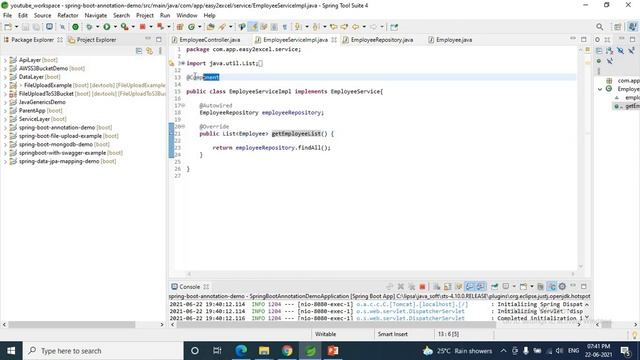Open PowerPoint from the taskbar

[333, 351]
